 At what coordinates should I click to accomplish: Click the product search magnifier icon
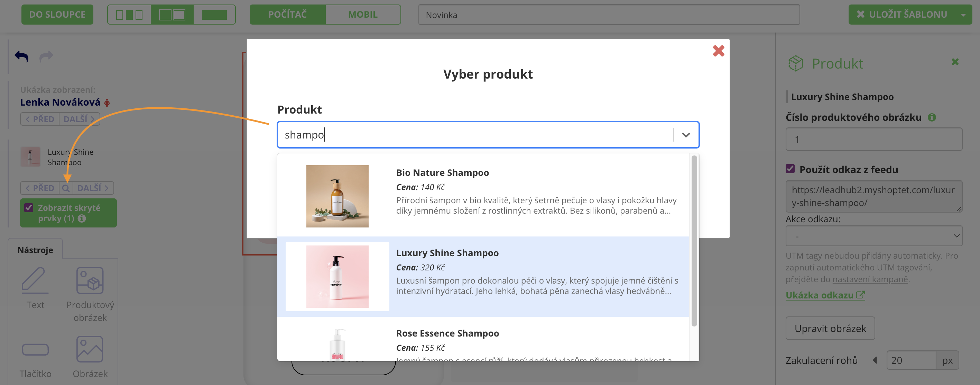(x=66, y=188)
